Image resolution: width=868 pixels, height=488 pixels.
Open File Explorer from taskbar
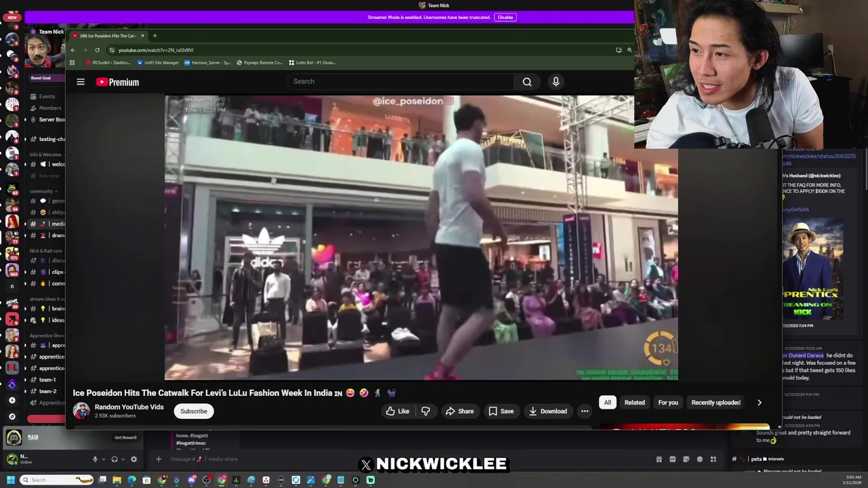[x=117, y=480]
